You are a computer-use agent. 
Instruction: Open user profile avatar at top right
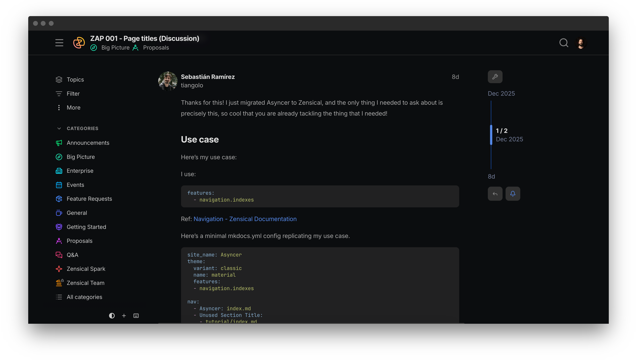pos(581,43)
